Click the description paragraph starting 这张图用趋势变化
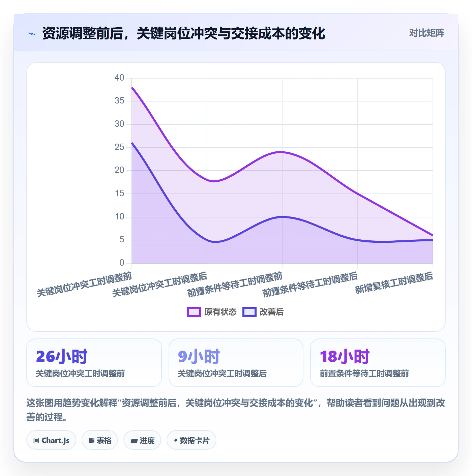Image resolution: width=472 pixels, height=476 pixels. click(x=236, y=410)
